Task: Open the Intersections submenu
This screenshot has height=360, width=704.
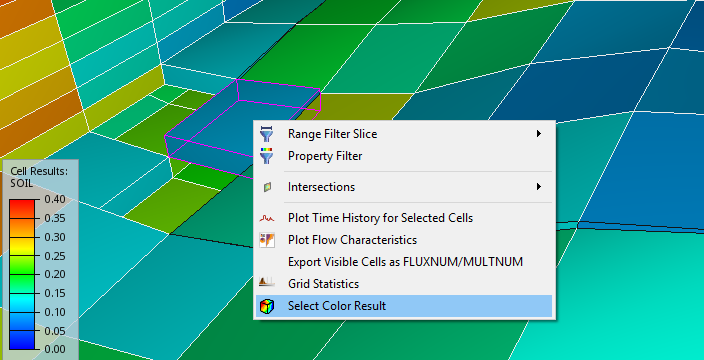Action: pos(404,187)
